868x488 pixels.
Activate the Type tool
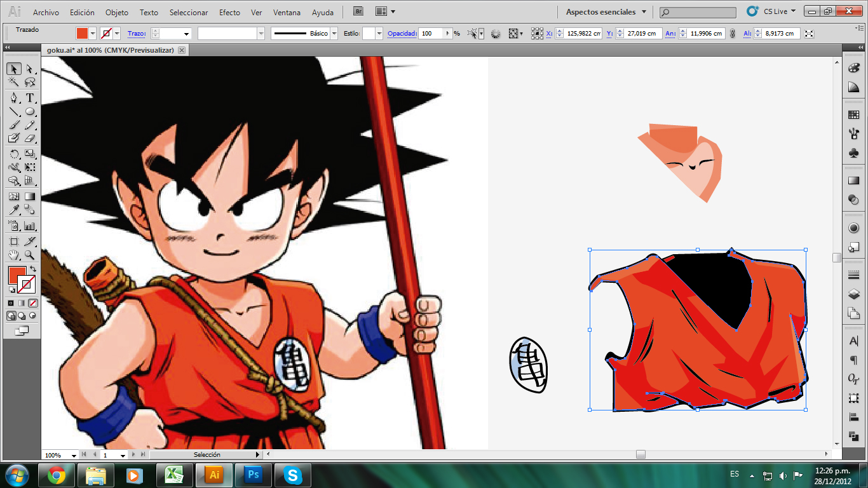29,98
